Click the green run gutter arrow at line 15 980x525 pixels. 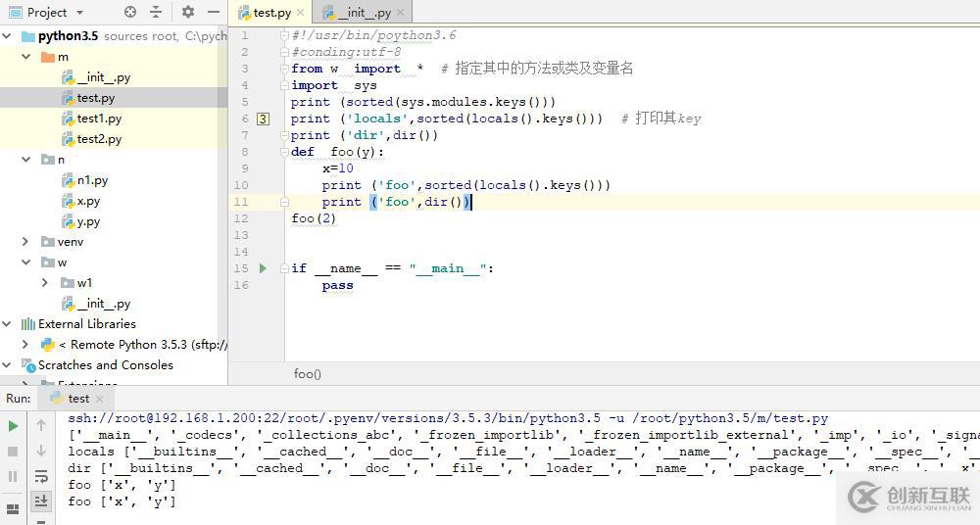point(263,268)
